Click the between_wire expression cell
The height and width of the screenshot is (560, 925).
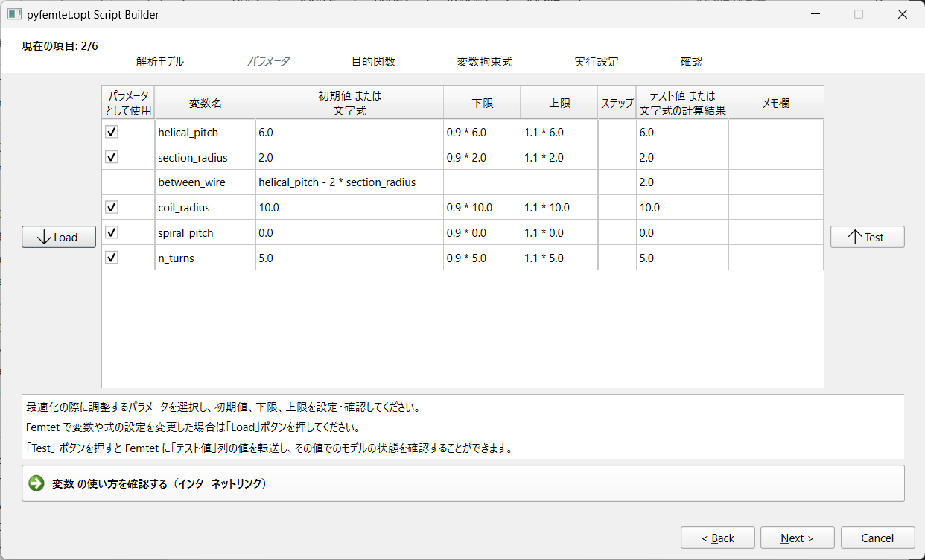click(349, 182)
